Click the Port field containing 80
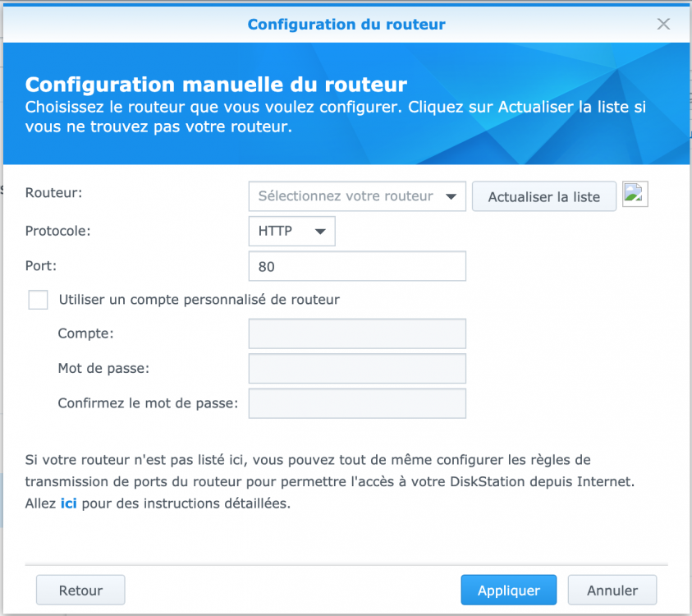 click(x=356, y=266)
